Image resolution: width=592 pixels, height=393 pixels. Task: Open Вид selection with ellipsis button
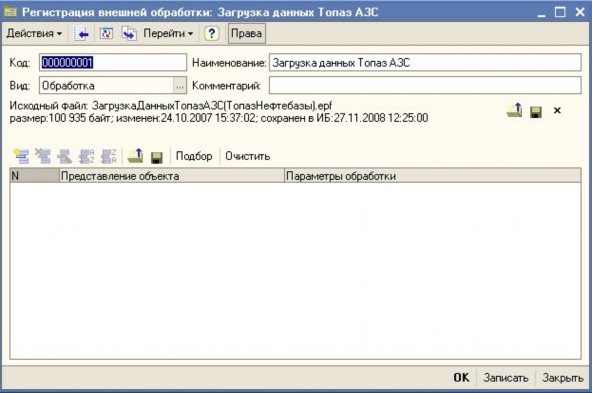pos(180,86)
